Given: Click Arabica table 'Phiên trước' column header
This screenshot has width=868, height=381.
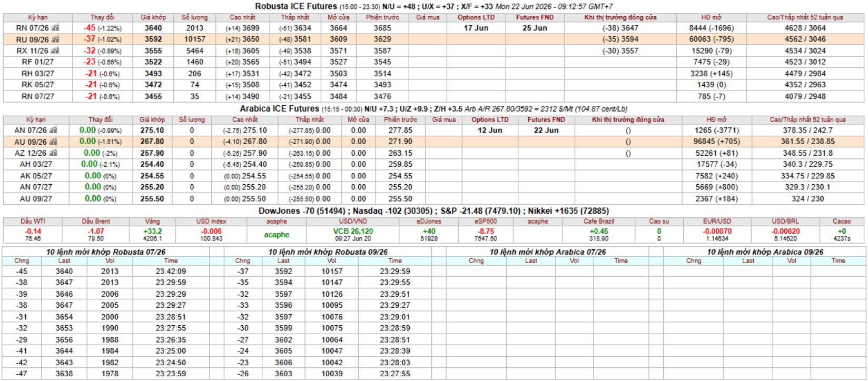Looking at the screenshot, I should click(400, 119).
